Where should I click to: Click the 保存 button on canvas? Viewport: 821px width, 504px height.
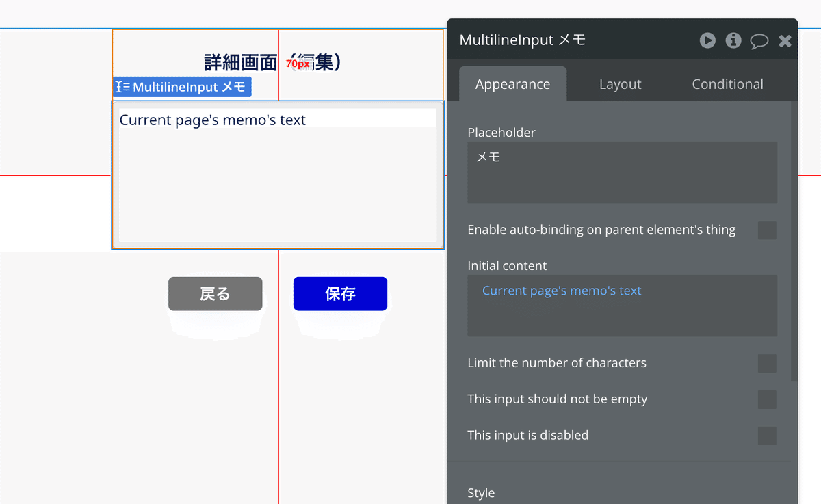(340, 294)
